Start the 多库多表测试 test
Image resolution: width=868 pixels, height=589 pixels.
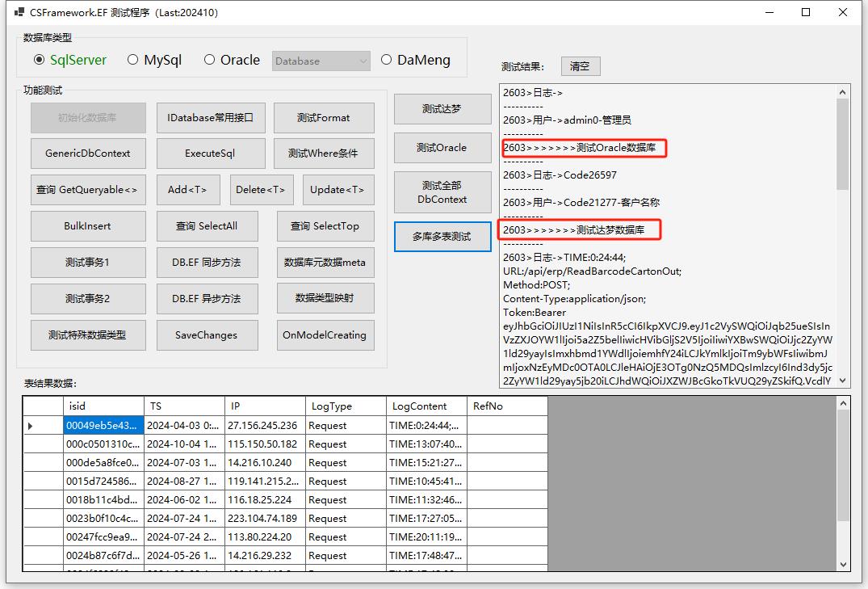coord(442,236)
